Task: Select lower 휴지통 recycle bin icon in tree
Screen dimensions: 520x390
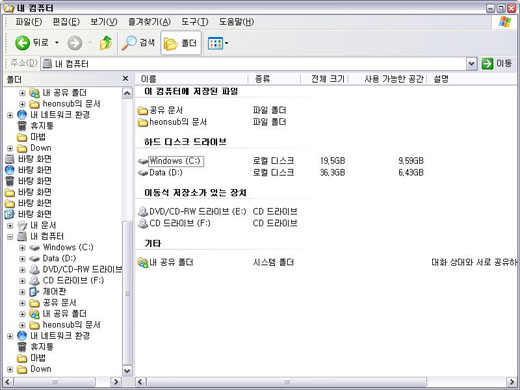Action: (x=22, y=347)
